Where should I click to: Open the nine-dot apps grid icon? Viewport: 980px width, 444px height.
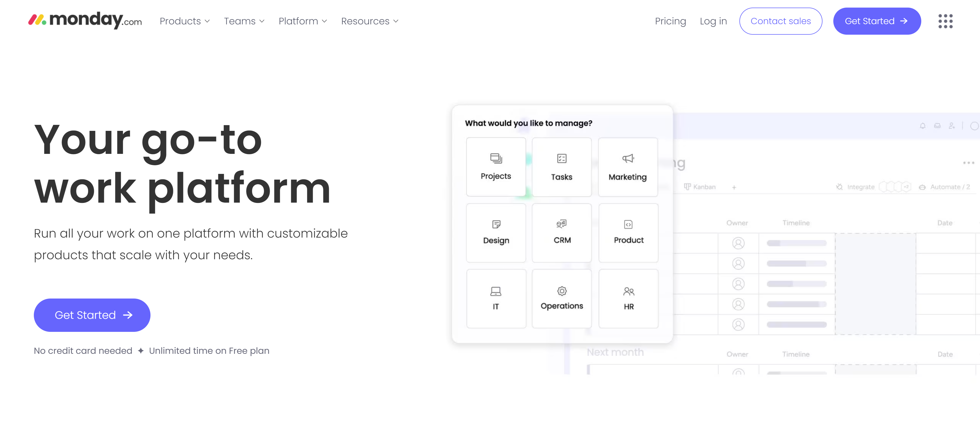click(x=945, y=21)
